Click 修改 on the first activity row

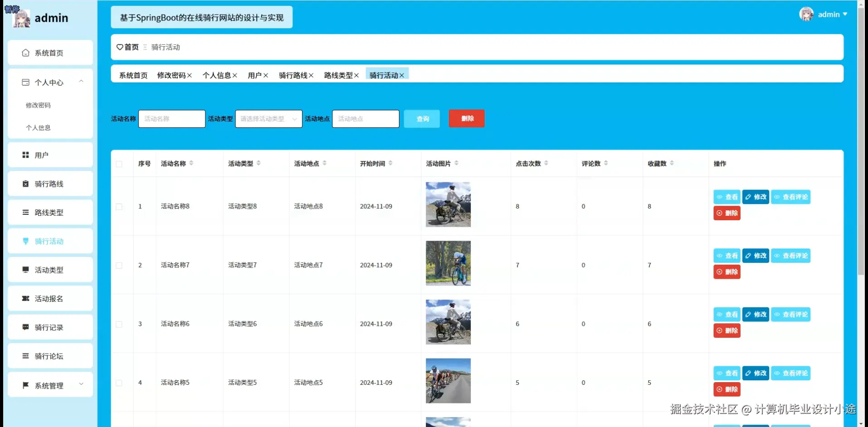click(x=755, y=197)
